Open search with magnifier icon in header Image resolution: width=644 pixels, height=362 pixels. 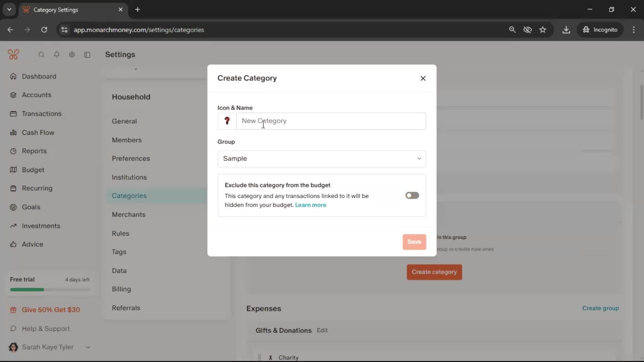41,55
